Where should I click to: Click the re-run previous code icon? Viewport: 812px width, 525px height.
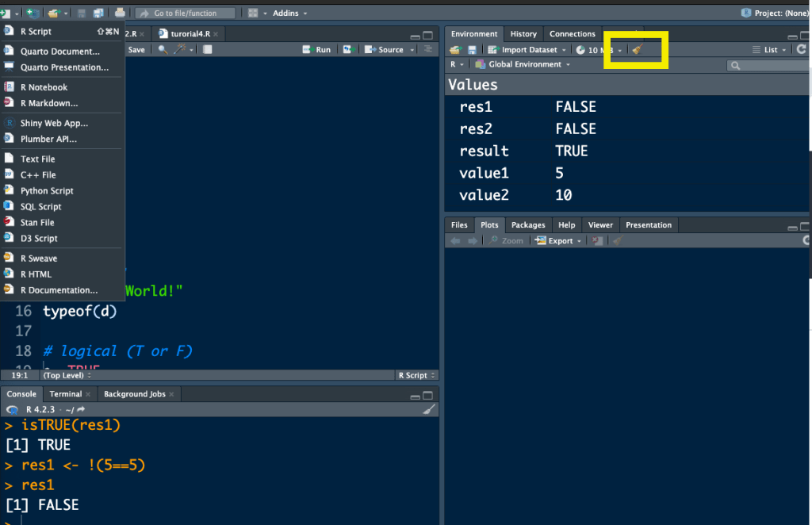coord(347,49)
